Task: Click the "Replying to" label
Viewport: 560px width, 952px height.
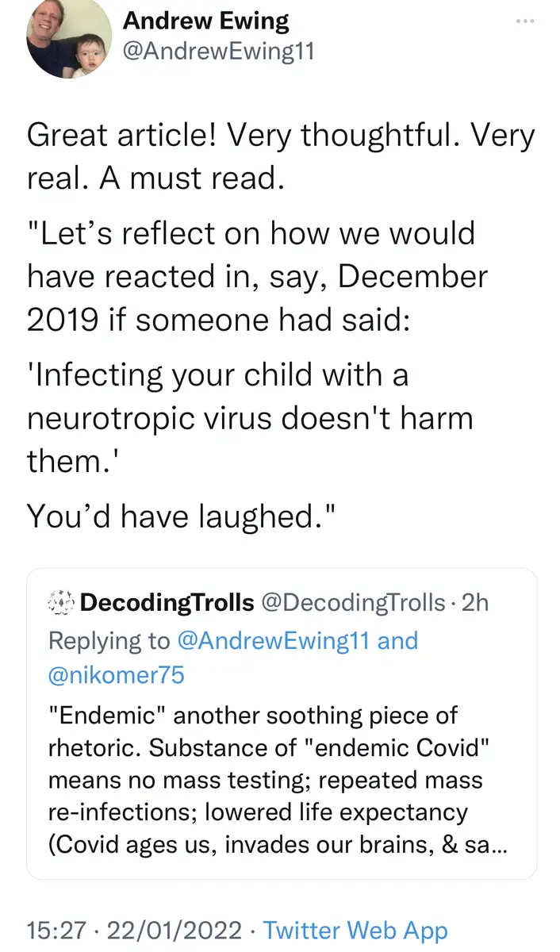Action: pos(109,640)
